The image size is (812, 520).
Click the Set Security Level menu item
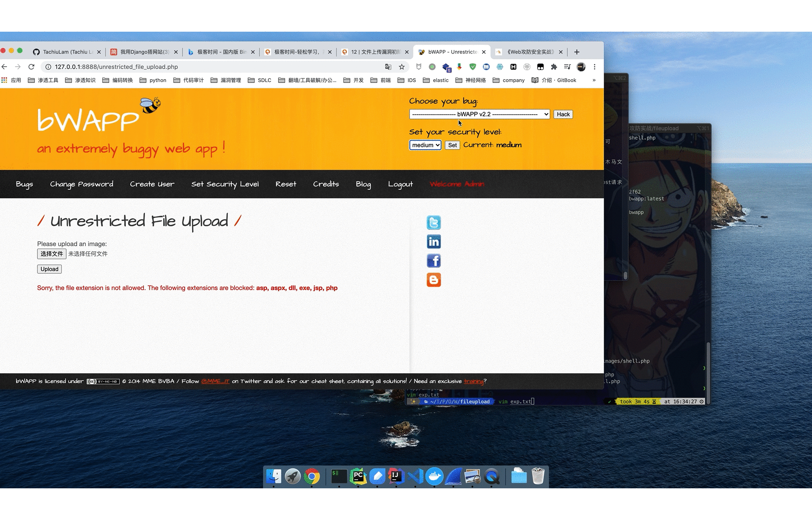pos(225,184)
